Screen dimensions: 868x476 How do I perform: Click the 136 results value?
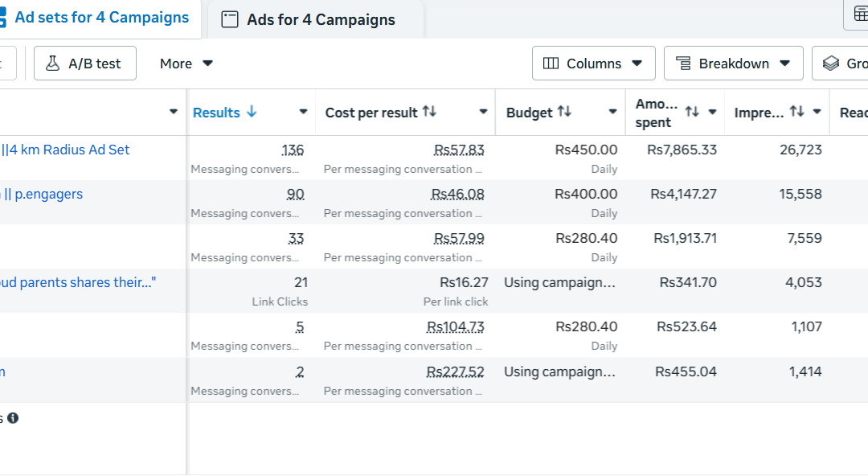(293, 150)
